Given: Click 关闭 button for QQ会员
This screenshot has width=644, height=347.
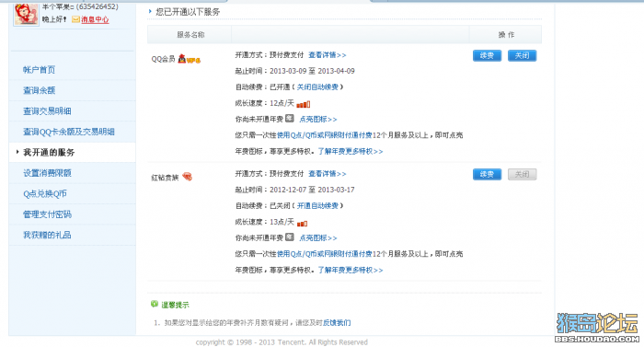Looking at the screenshot, I should [x=522, y=55].
